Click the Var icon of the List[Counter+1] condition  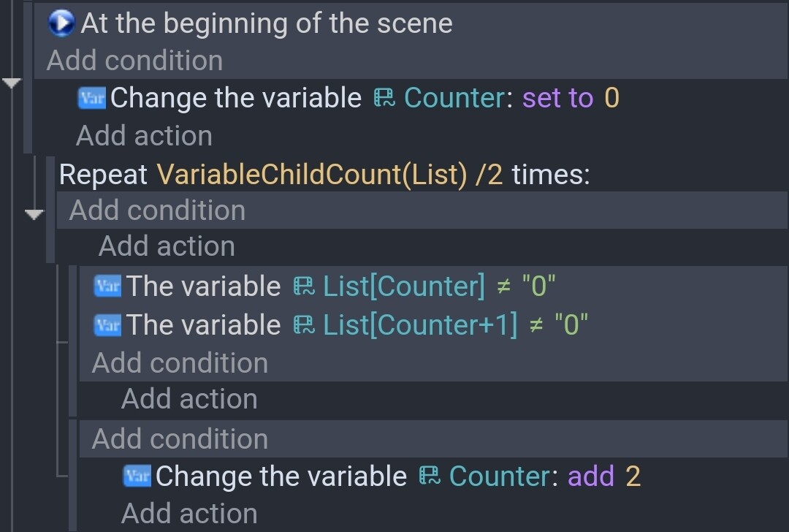(x=107, y=325)
